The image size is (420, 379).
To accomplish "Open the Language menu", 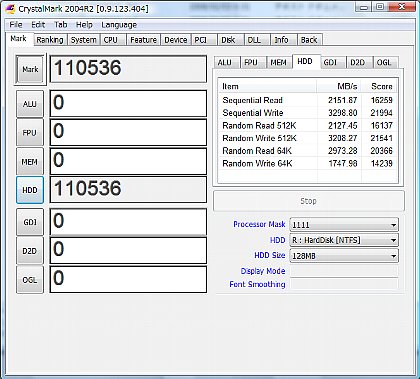I will tap(119, 25).
